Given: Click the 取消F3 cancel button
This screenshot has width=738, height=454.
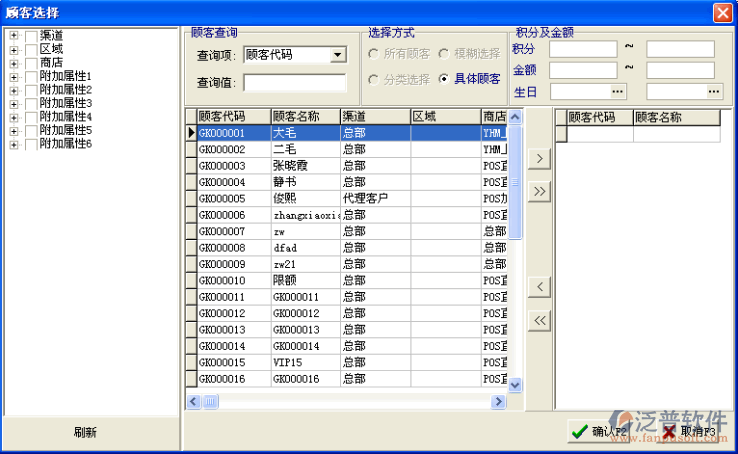Looking at the screenshot, I should 690,431.
